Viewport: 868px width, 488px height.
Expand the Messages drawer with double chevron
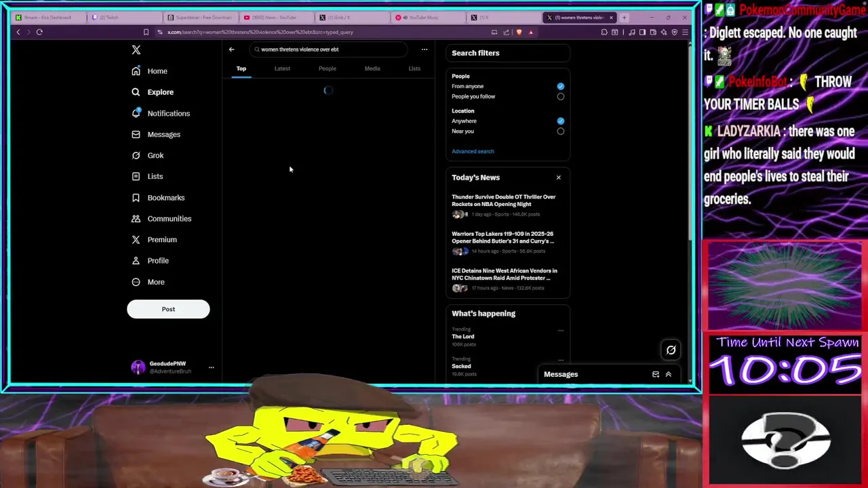click(x=668, y=374)
